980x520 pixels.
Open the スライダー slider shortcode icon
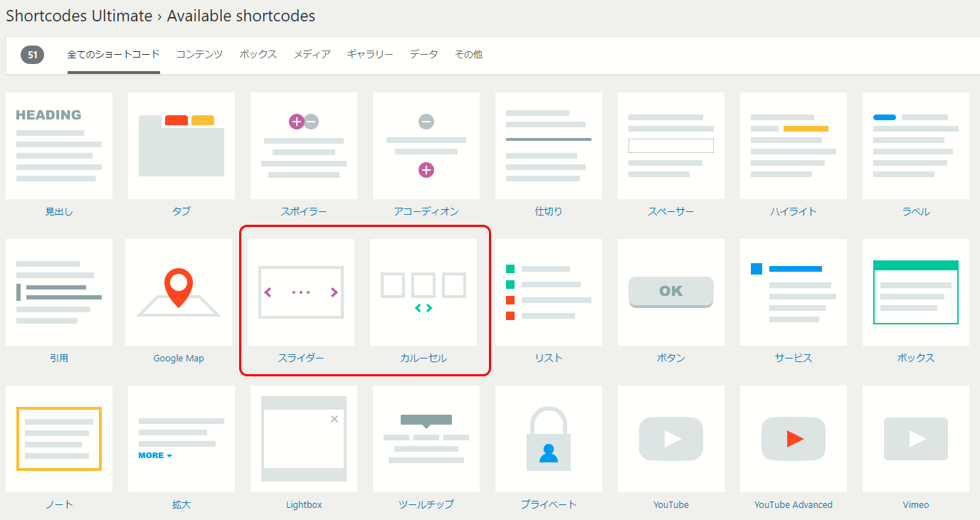pyautogui.click(x=301, y=292)
